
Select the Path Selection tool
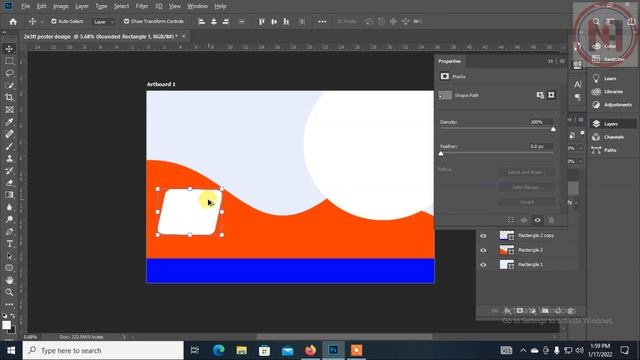tap(9, 256)
